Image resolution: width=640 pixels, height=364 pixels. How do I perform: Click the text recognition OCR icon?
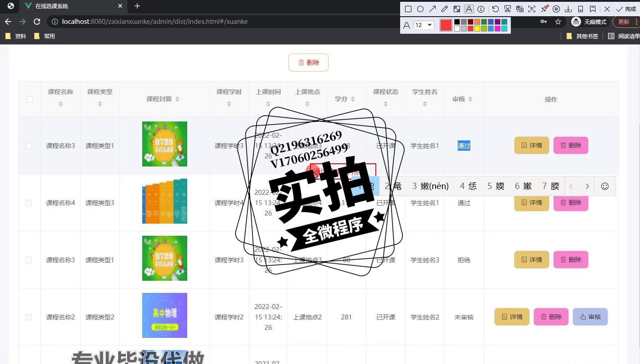pyautogui.click(x=532, y=9)
